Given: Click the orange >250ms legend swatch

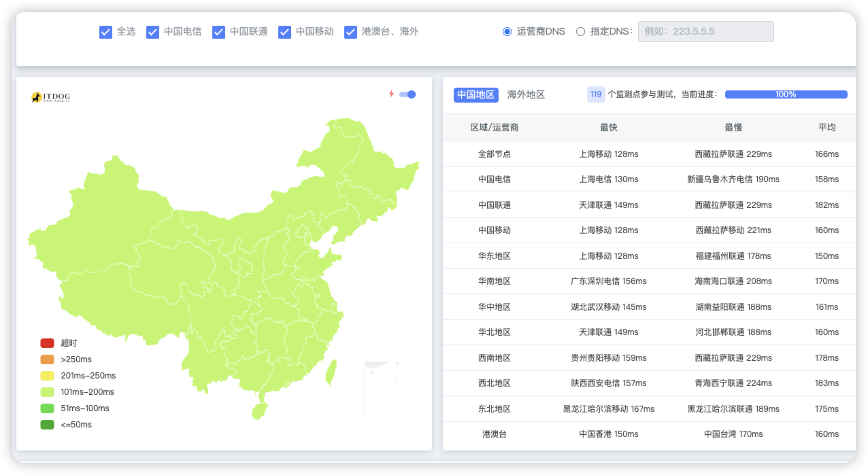Looking at the screenshot, I should [x=46, y=359].
